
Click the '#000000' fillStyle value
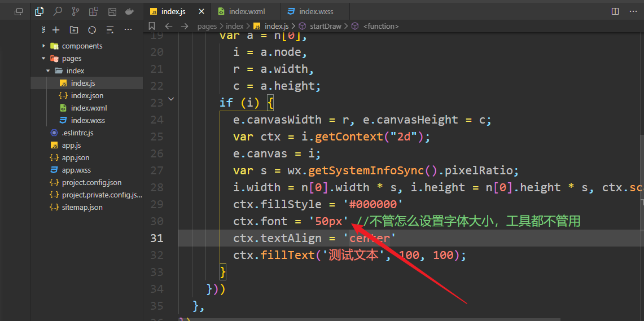point(373,204)
